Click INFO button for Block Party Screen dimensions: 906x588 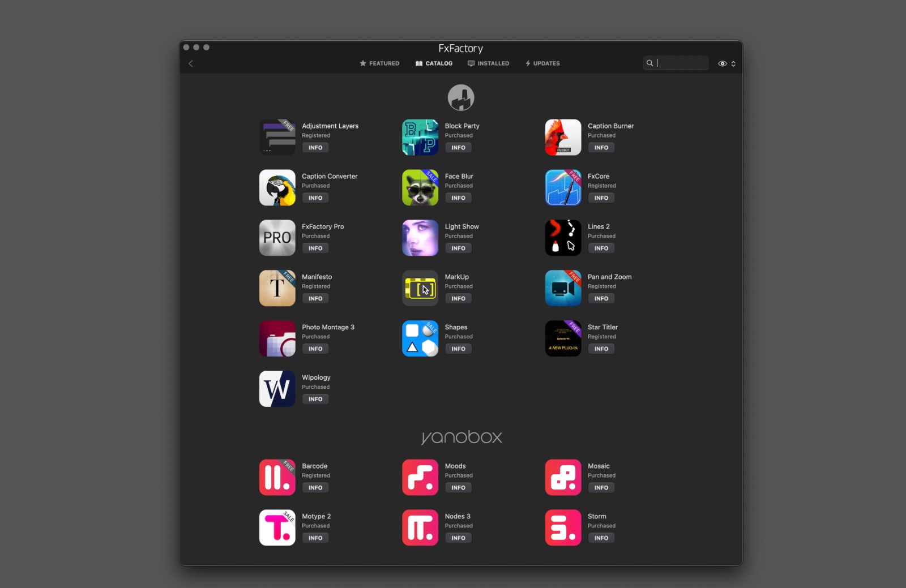point(458,148)
